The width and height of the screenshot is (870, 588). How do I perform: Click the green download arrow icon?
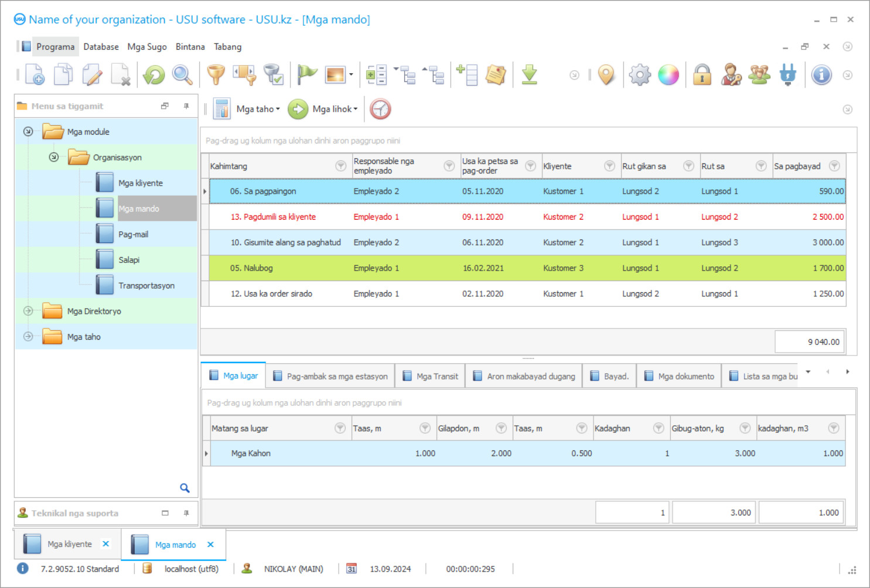tap(529, 75)
